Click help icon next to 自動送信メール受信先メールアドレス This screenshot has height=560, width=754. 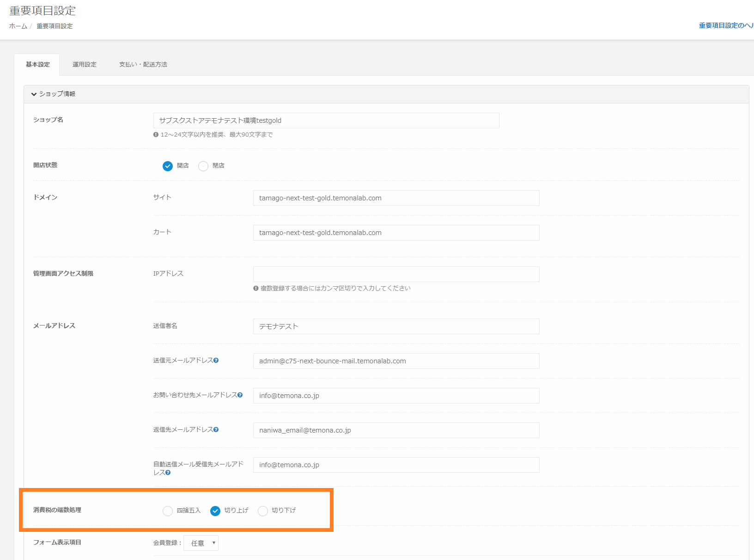(168, 473)
